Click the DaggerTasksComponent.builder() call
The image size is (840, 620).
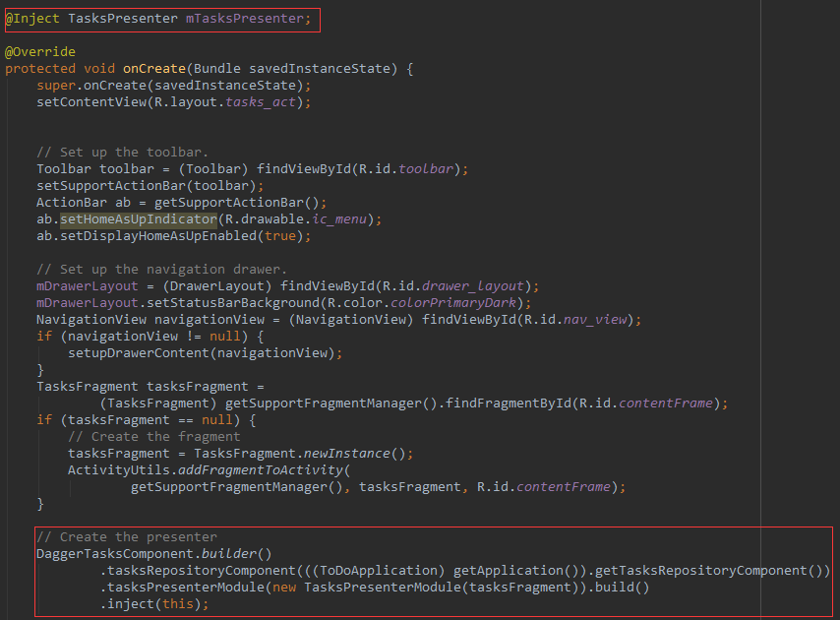[154, 553]
